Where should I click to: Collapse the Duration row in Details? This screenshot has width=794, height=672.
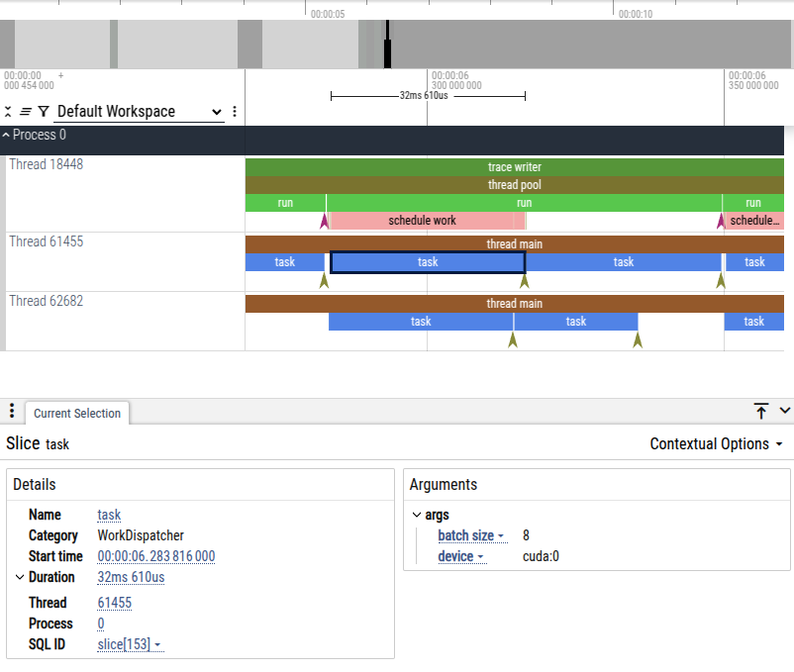21,577
